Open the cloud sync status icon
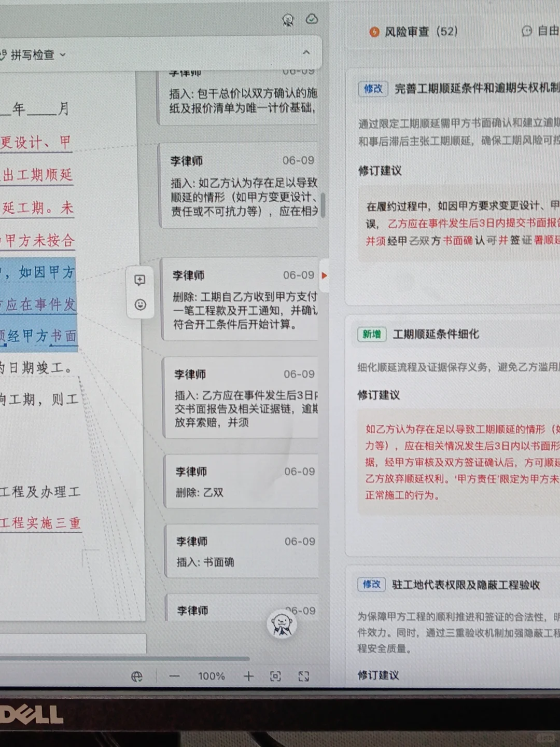 coord(312,20)
